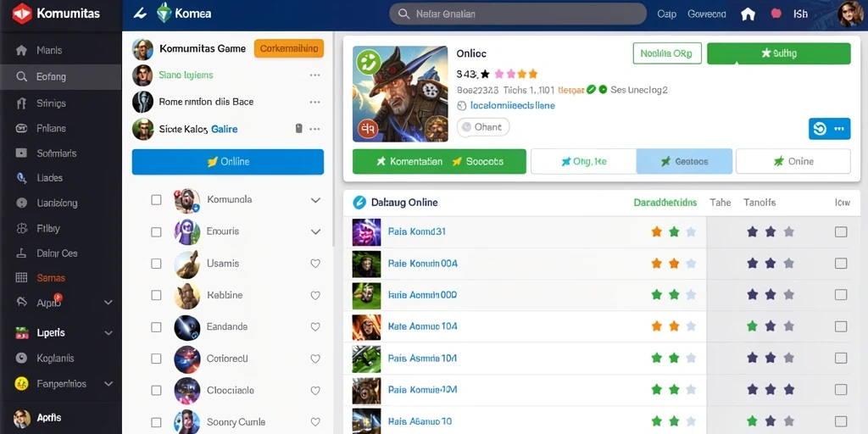Click the Ohant pill button
Screen dimensions: 868x434
482,127
